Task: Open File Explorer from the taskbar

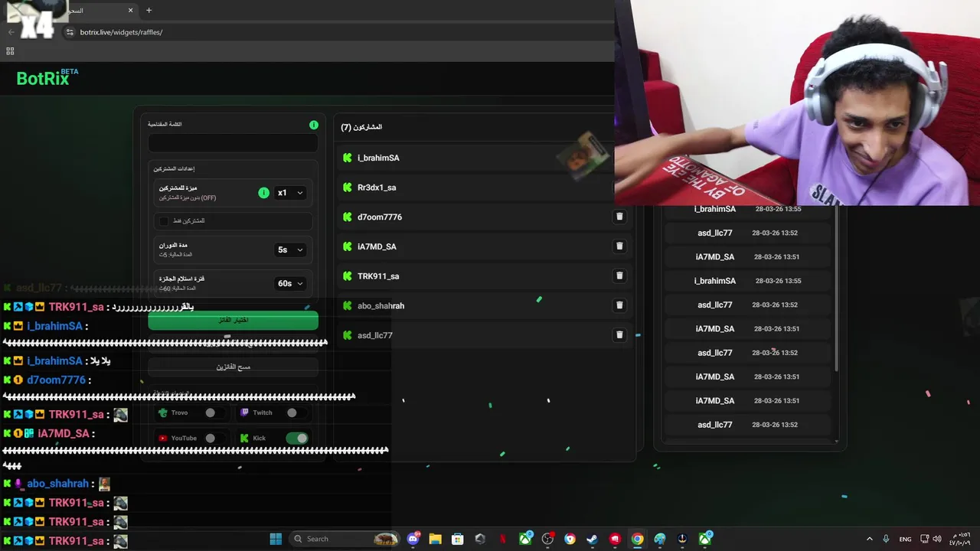Action: click(436, 539)
